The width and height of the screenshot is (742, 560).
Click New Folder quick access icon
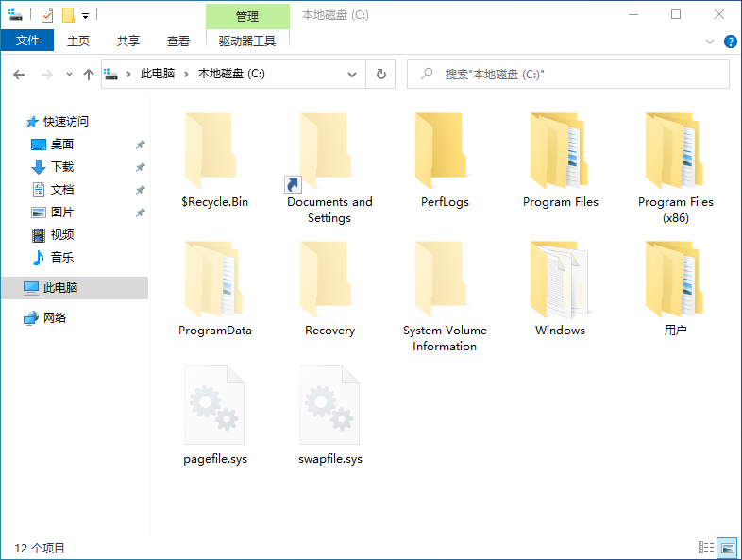click(x=69, y=16)
